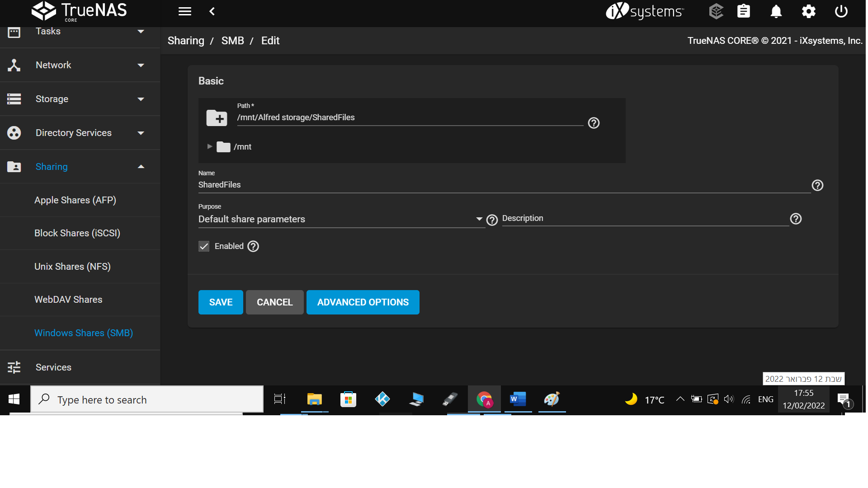
Task: Click the TrueNAS CORE logo
Action: pos(79,11)
